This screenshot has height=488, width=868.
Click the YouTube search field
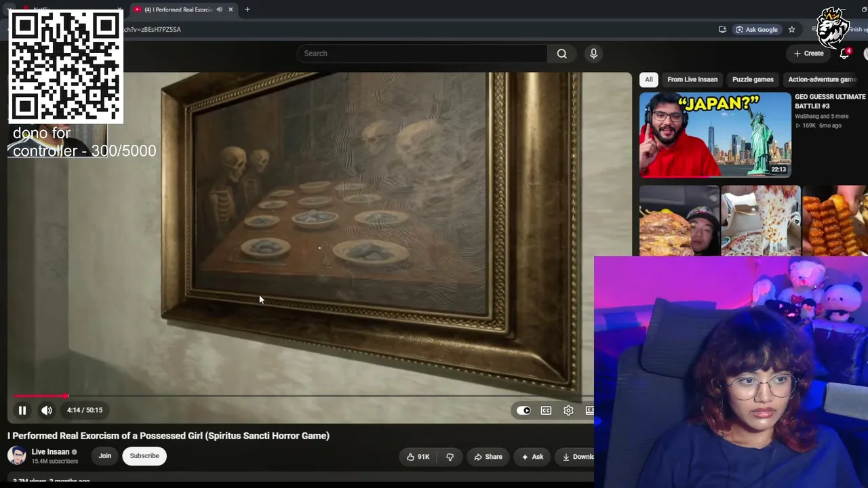(422, 54)
